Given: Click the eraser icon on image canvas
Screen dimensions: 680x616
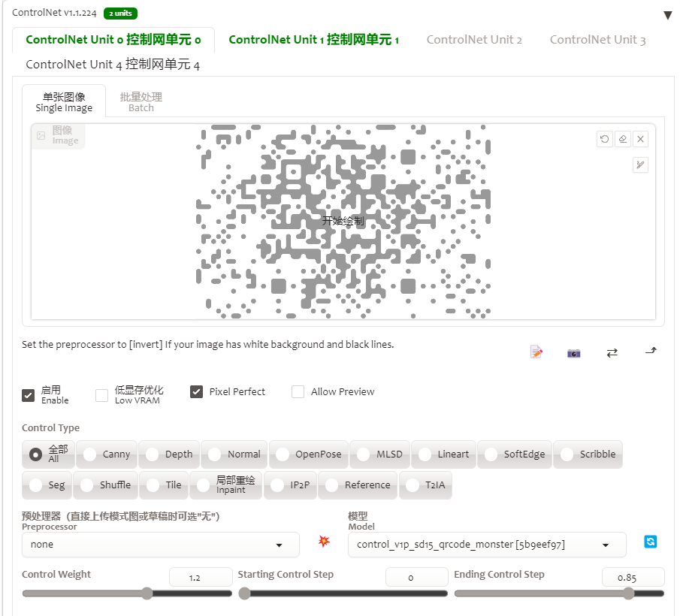Looking at the screenshot, I should click(x=623, y=139).
